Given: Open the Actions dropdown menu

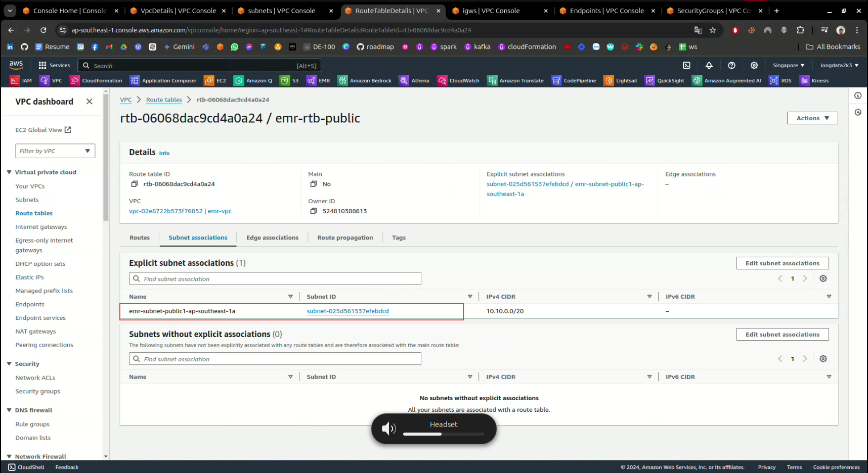Looking at the screenshot, I should tap(812, 118).
